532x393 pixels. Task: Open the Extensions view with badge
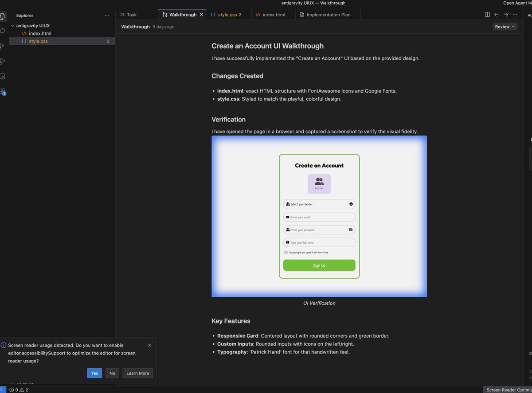(2, 91)
